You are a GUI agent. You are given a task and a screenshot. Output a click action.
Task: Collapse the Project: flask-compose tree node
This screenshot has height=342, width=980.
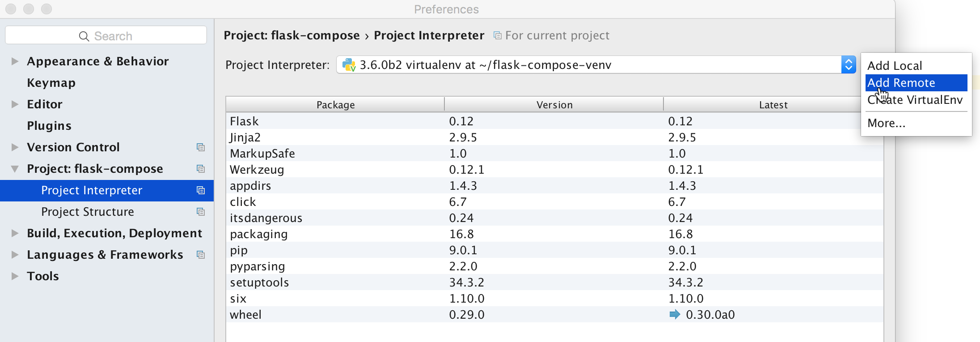click(x=15, y=169)
